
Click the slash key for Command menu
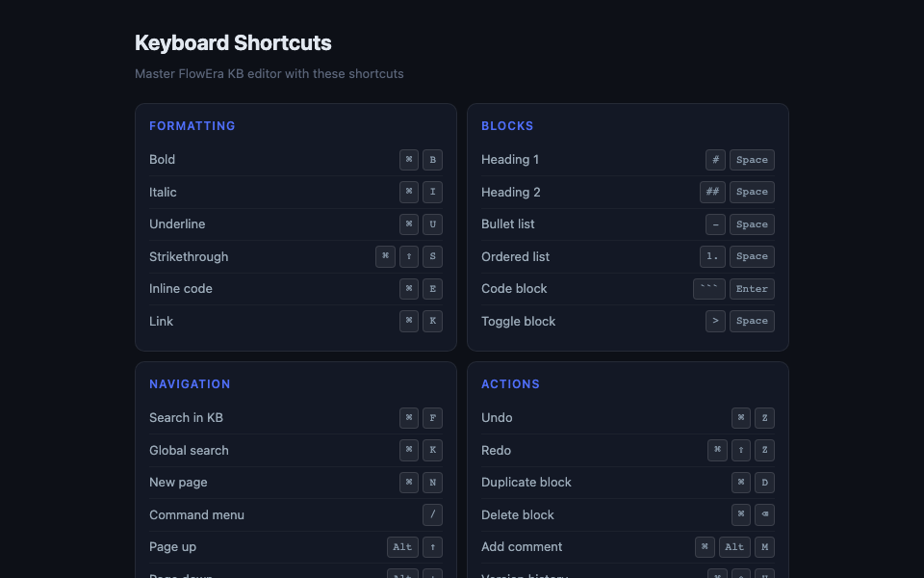point(432,514)
